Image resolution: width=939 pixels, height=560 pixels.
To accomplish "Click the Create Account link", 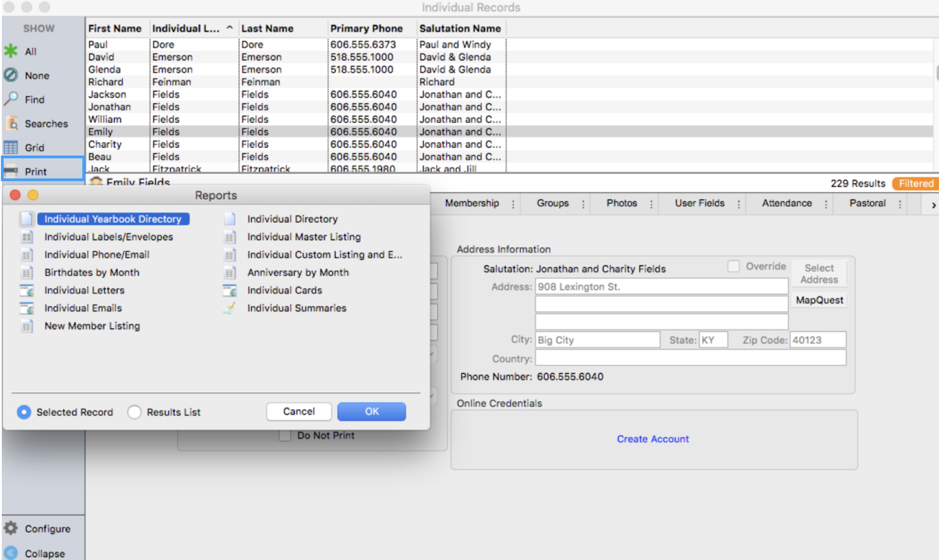I will coord(653,439).
